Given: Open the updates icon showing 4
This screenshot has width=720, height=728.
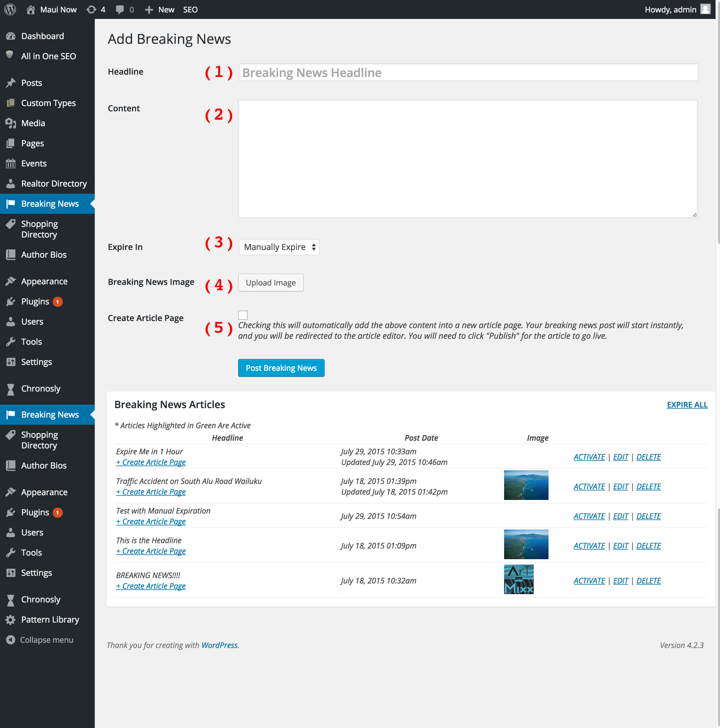Looking at the screenshot, I should [92, 9].
